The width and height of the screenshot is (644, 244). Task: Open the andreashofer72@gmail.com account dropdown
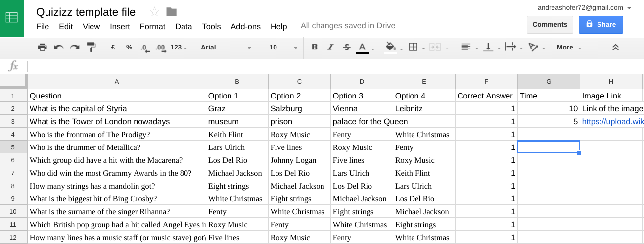coord(584,7)
